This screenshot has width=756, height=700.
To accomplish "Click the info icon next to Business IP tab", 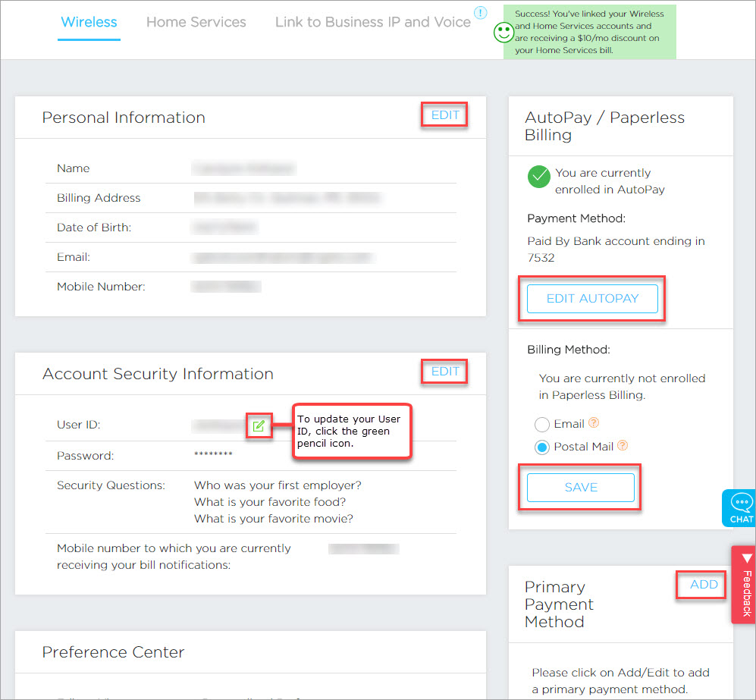I will pyautogui.click(x=481, y=13).
